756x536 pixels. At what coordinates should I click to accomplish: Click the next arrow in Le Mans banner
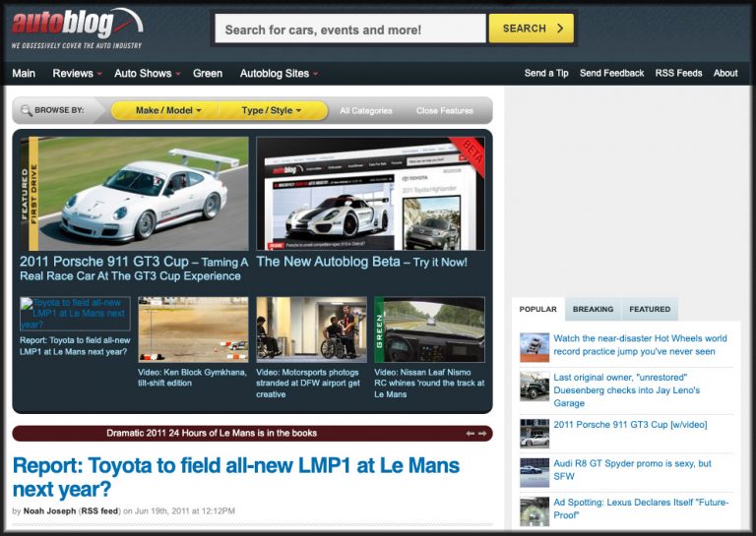(x=482, y=434)
